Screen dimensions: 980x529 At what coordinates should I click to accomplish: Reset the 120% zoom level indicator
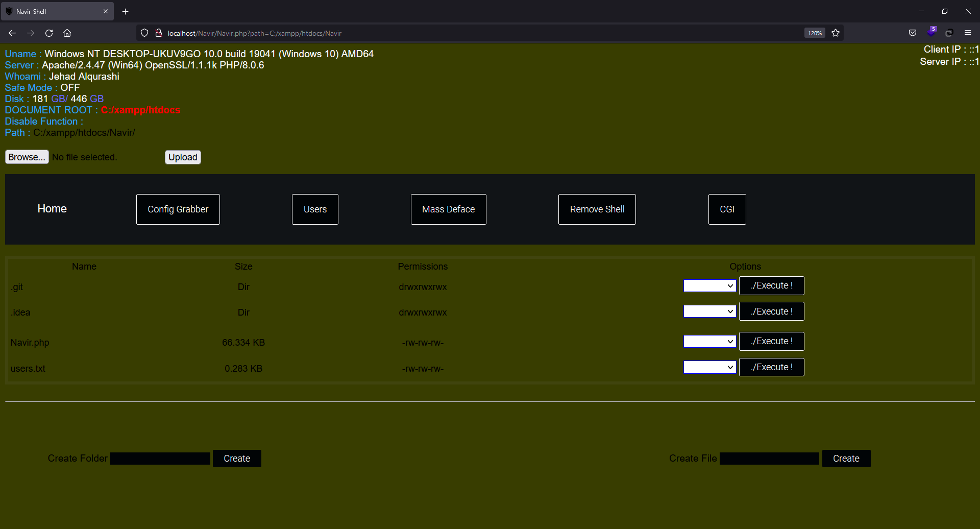815,33
